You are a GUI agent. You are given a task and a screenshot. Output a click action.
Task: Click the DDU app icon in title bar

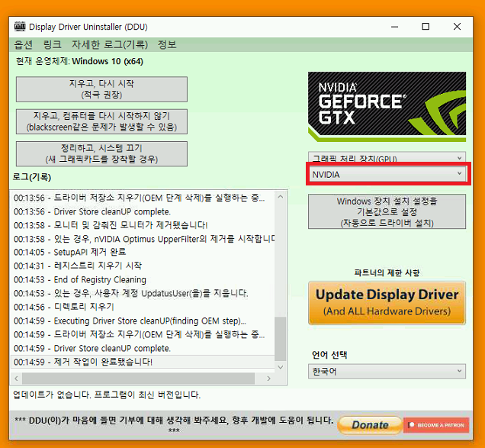20,27
